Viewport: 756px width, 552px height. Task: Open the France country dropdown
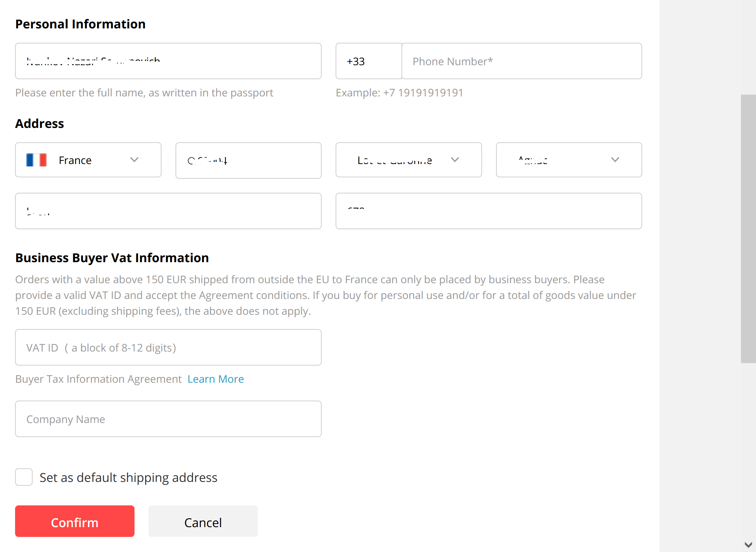(x=88, y=160)
